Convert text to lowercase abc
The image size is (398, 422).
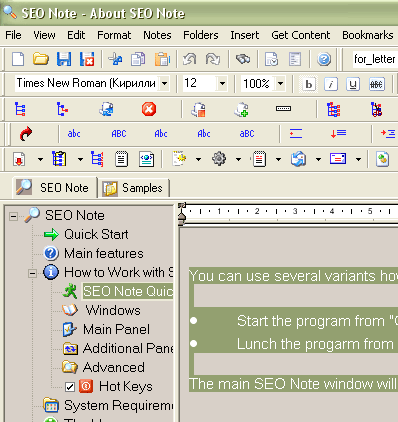pyautogui.click(x=74, y=134)
